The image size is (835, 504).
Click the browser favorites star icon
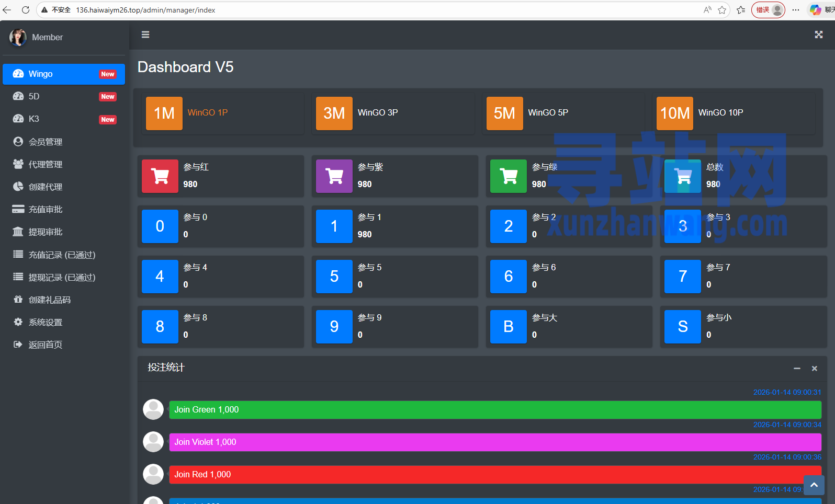pyautogui.click(x=722, y=10)
